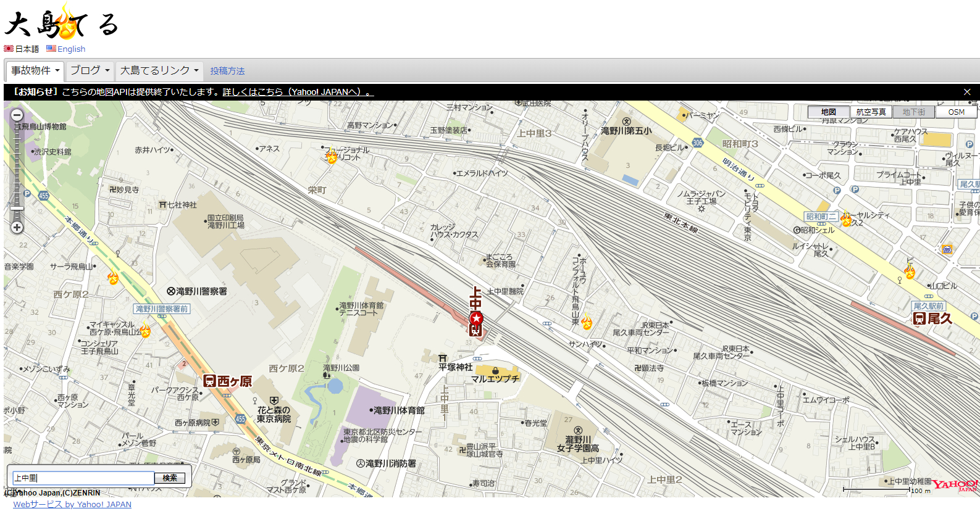Select the 地図 map type
Viewport: 980px width, 514px height.
coord(828,112)
